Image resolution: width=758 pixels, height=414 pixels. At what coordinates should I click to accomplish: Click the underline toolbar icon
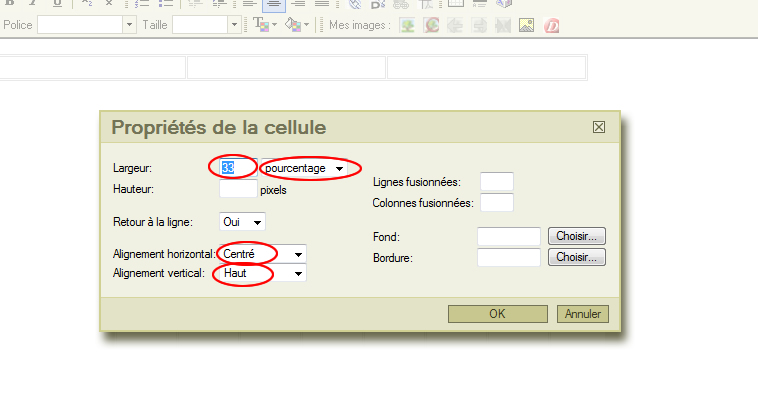tap(57, 4)
